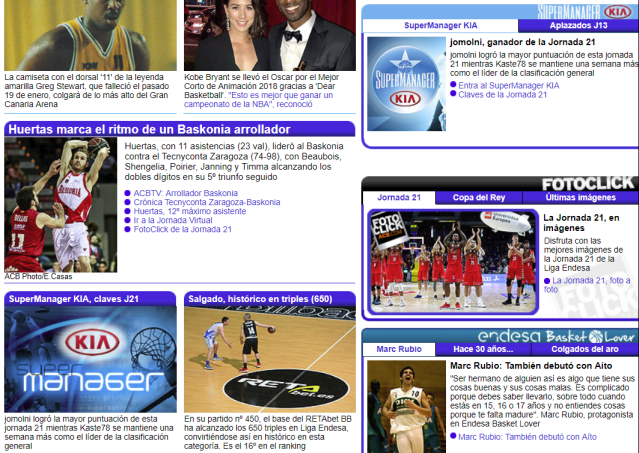
Task: Select the Marc Rubio tab
Action: (399, 349)
